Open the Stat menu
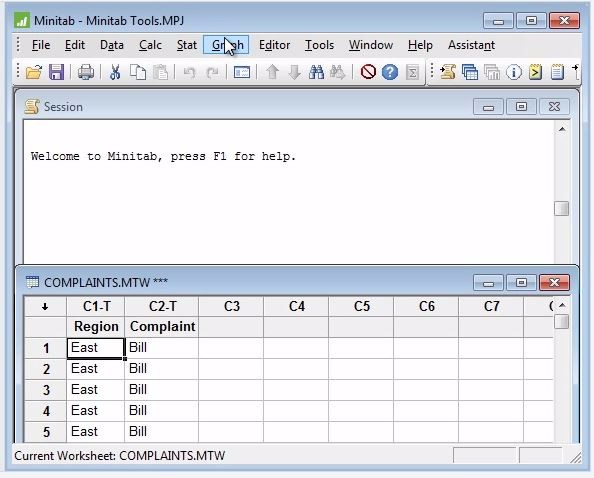This screenshot has width=594, height=478. [186, 45]
